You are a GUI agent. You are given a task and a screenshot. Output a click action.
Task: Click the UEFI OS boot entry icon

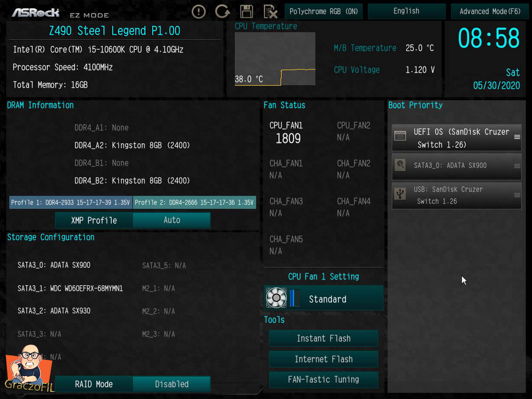400,135
